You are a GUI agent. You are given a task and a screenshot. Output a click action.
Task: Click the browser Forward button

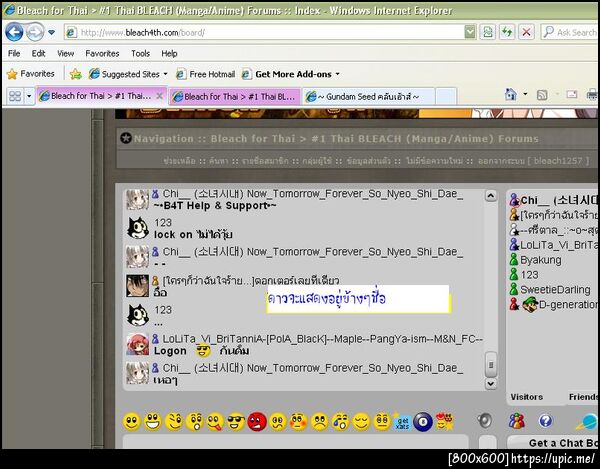pyautogui.click(x=35, y=32)
